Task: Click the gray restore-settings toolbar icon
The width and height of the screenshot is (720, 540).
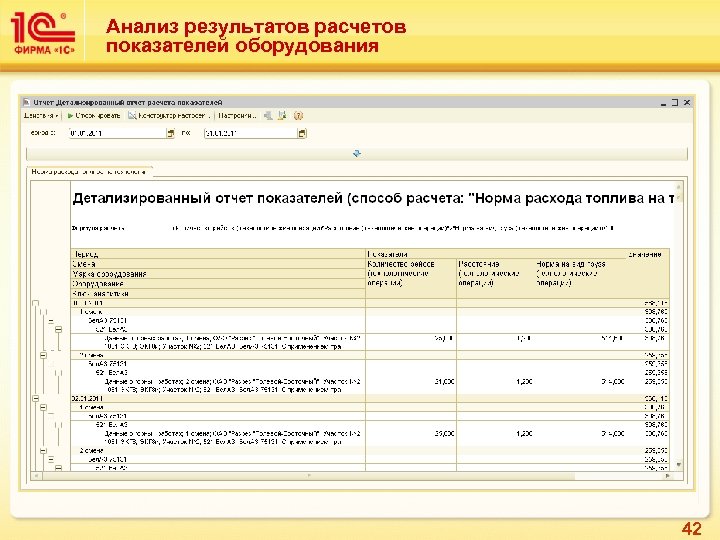Action: 268,116
